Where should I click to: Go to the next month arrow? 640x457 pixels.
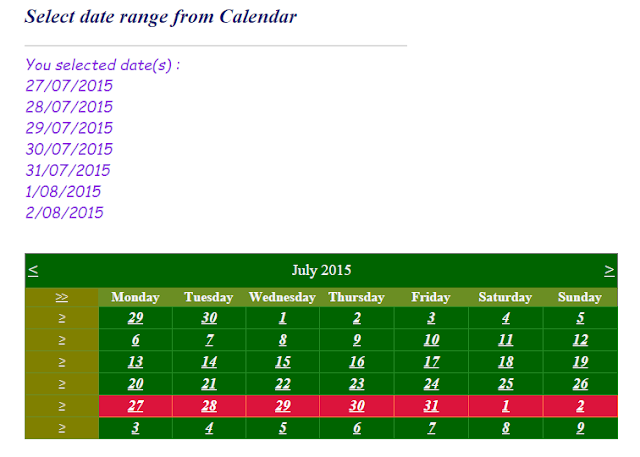609,271
